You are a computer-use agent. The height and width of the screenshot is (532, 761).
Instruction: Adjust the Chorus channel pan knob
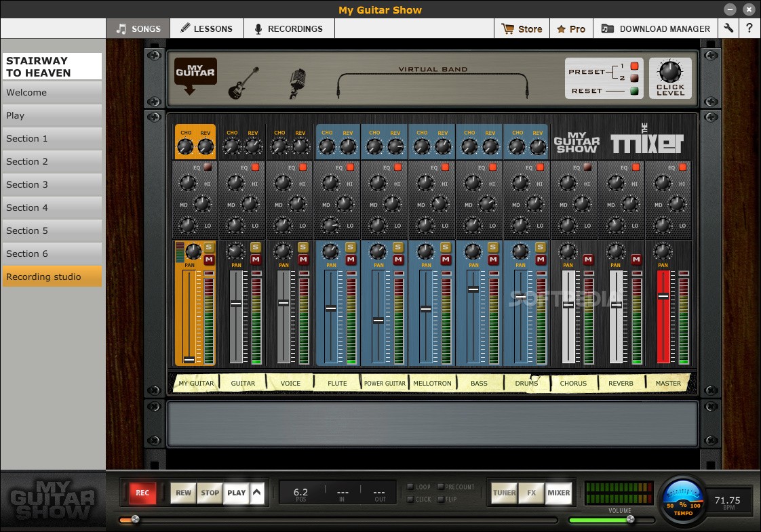pos(567,251)
